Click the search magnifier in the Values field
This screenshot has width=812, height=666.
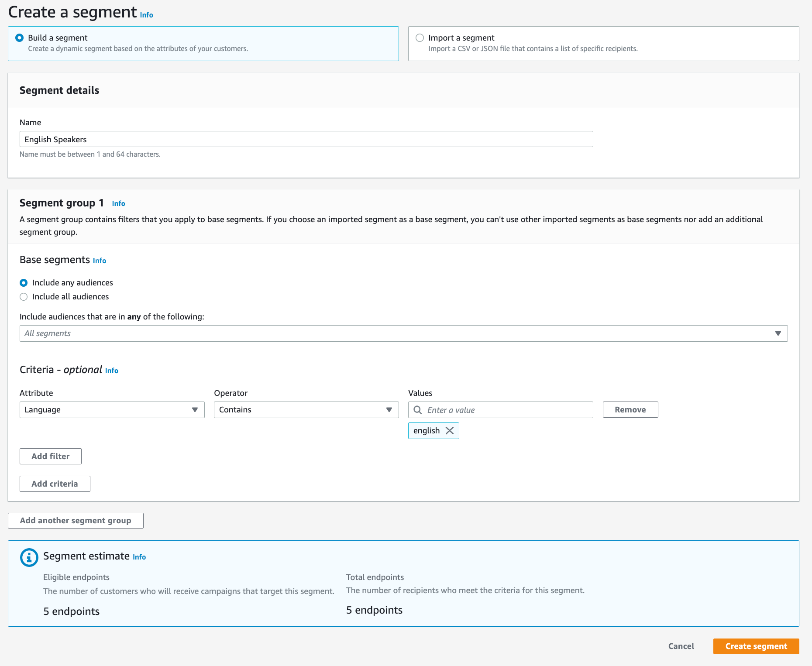(x=418, y=410)
